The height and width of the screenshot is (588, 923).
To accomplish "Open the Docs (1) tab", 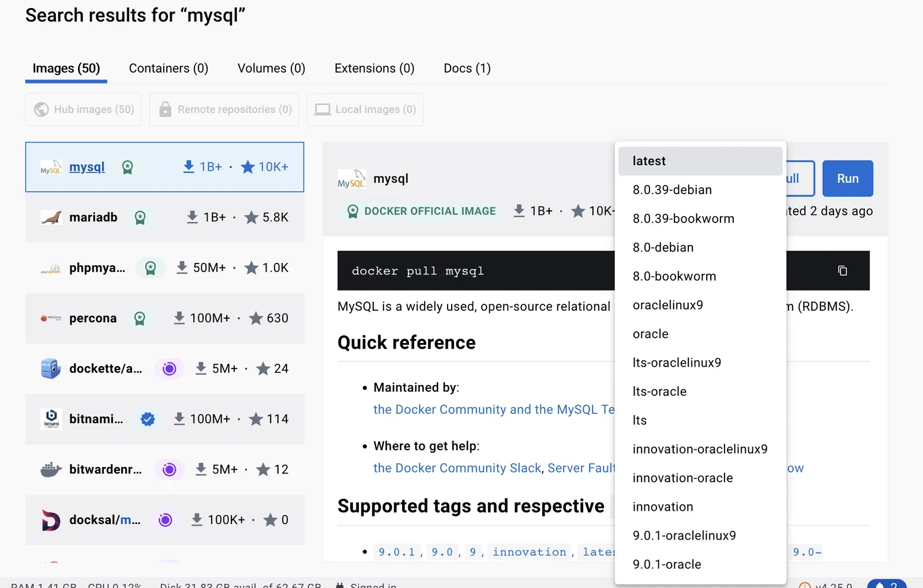I will click(x=466, y=68).
